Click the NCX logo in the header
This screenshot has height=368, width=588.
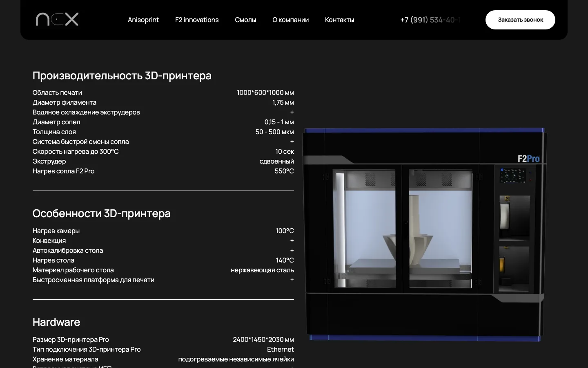click(x=57, y=19)
